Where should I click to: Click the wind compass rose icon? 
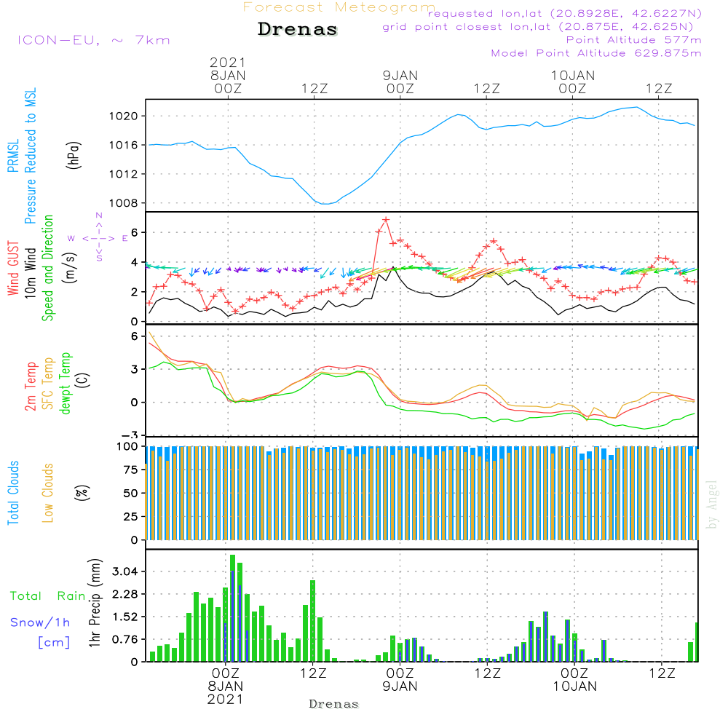pyautogui.click(x=98, y=238)
